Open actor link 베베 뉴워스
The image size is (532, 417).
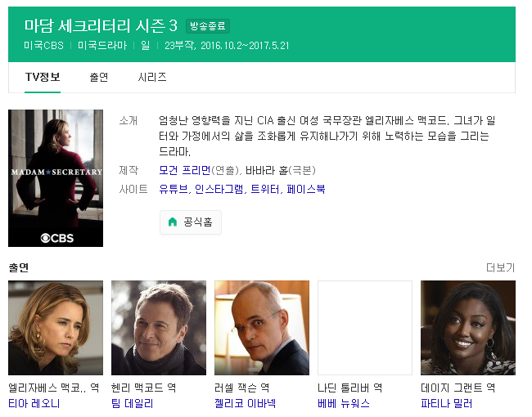344,403
